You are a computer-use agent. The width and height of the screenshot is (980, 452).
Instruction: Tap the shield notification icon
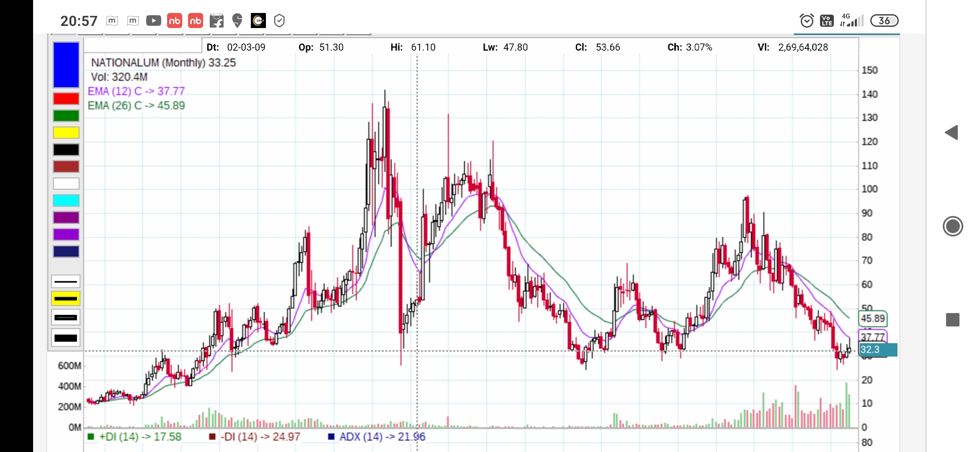click(x=279, y=21)
